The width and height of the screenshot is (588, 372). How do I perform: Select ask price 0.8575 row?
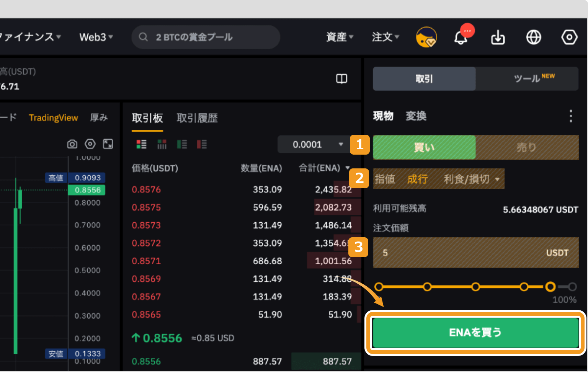242,207
